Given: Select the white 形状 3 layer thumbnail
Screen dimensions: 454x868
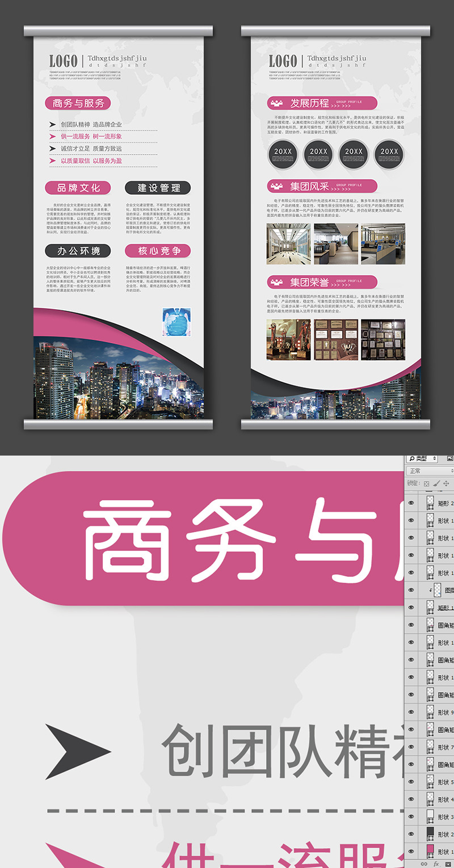Looking at the screenshot, I should point(430,817).
